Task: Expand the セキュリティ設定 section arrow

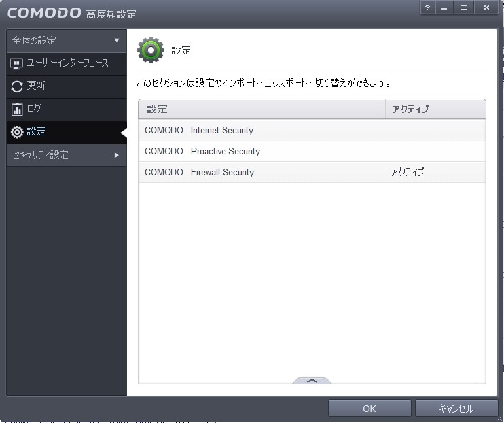Action: [117, 155]
